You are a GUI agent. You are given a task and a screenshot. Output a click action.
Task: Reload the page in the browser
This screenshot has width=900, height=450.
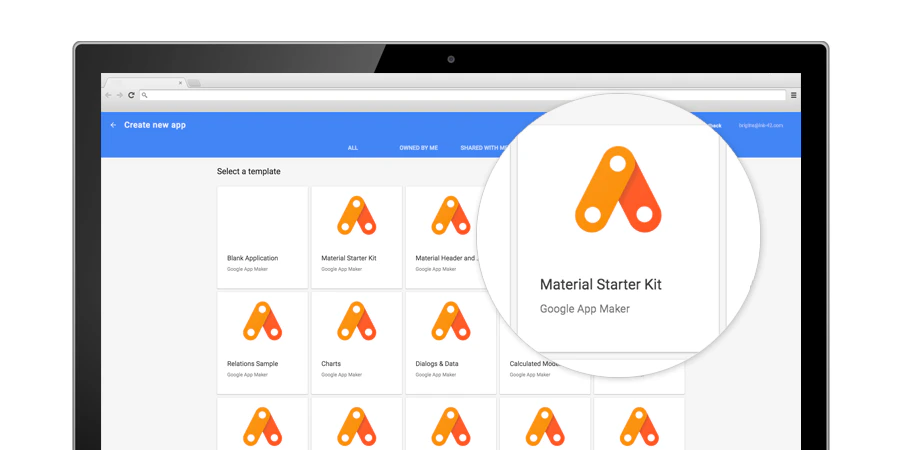131,95
